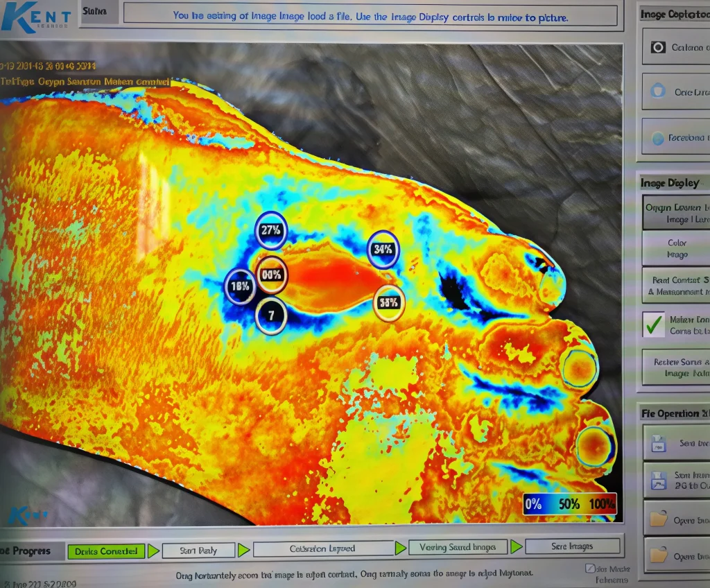The height and width of the screenshot is (588, 710).
Task: Switch to the Oxygen Saturation image view
Action: coord(676,213)
